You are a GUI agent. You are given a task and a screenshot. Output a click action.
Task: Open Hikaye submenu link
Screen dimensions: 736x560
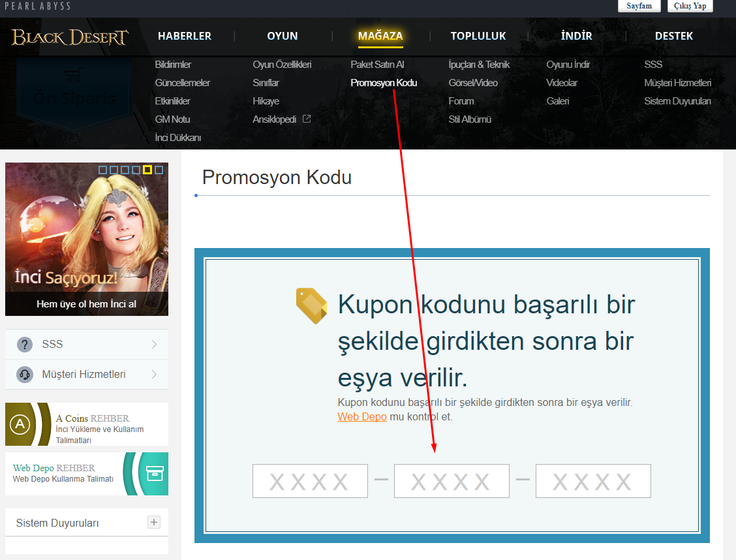click(266, 101)
